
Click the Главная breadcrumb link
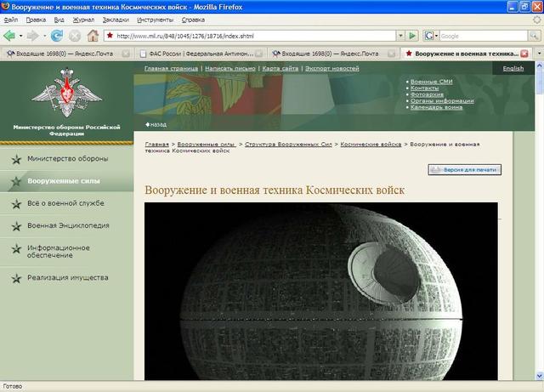[x=156, y=144]
